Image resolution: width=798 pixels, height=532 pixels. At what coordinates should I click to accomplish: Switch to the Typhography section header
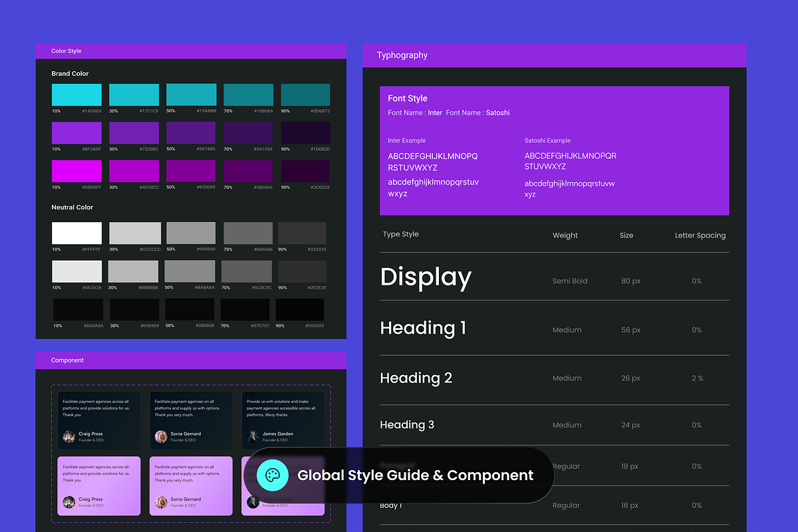pos(402,55)
